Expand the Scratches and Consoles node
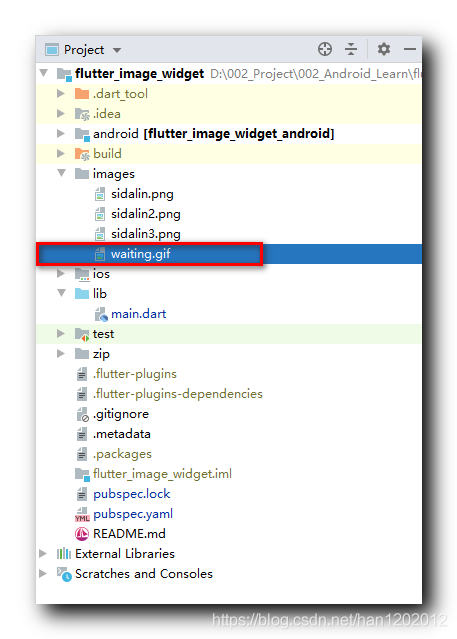The height and width of the screenshot is (639, 457). 43,573
